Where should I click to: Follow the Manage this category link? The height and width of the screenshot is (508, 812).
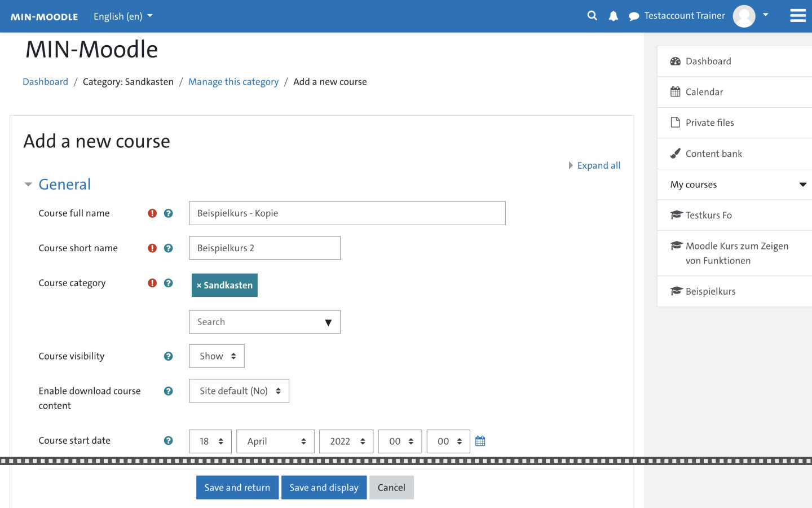[x=233, y=82]
